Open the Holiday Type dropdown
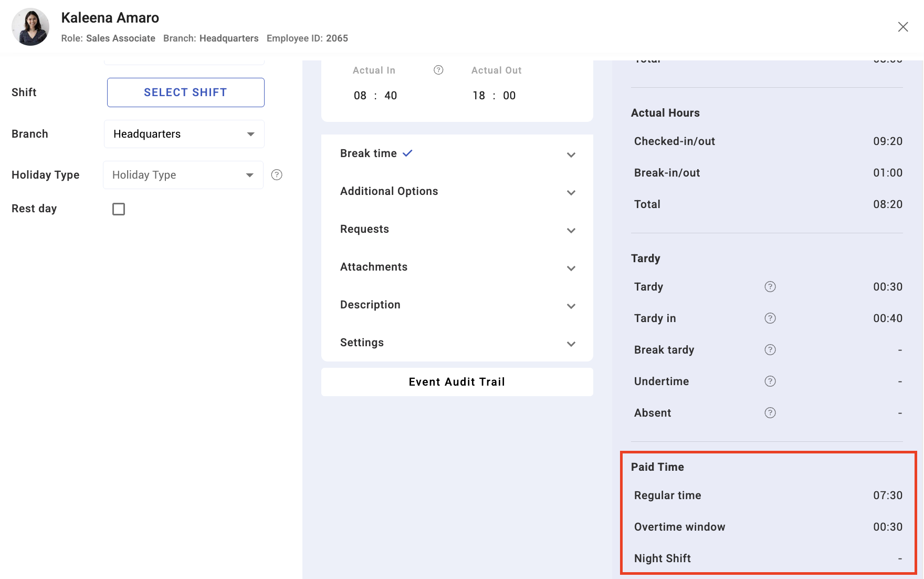 (x=183, y=175)
